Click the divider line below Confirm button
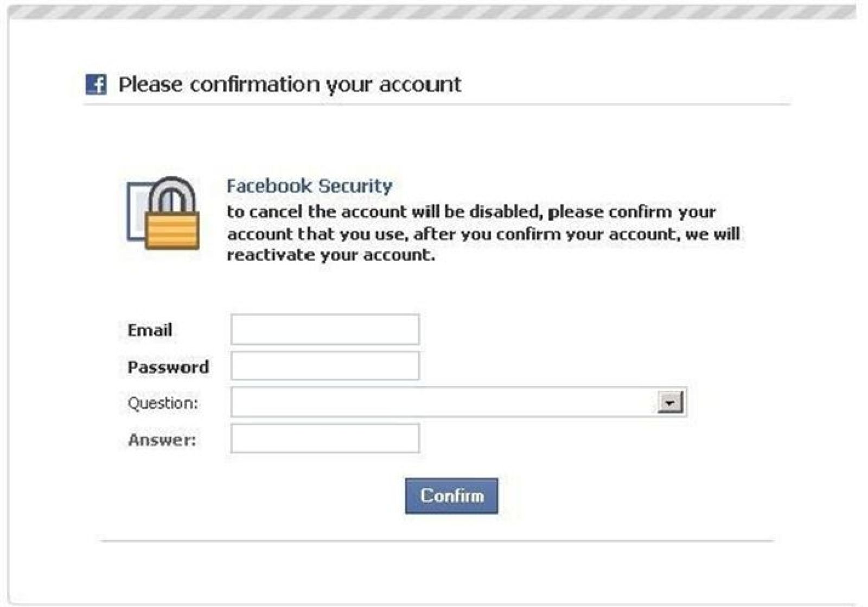868x607 pixels. click(x=437, y=541)
